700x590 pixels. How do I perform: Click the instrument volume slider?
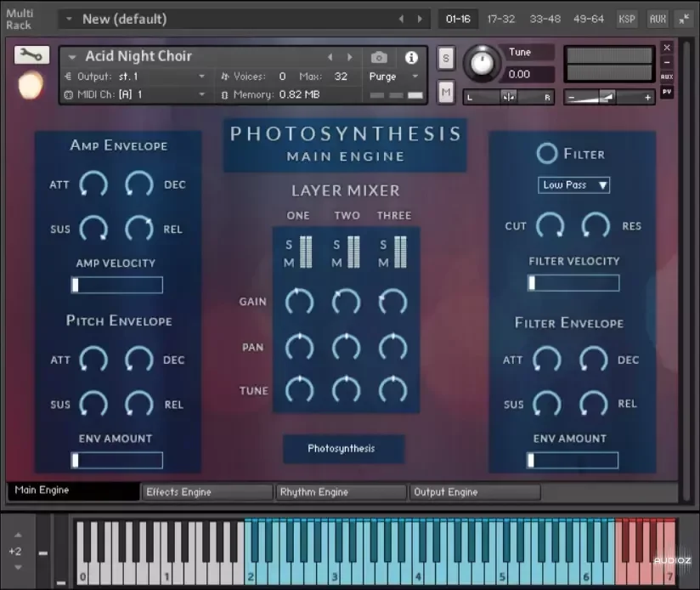[x=609, y=97]
